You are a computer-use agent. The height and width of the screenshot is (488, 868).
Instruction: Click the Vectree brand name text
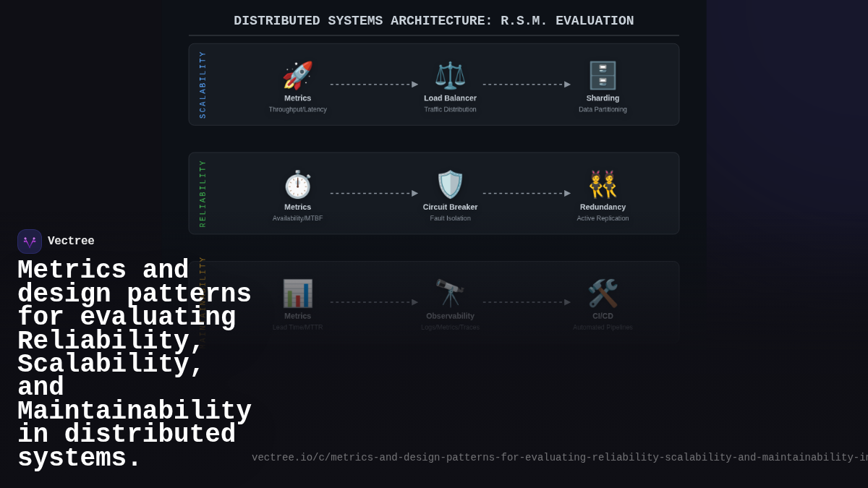coord(71,241)
